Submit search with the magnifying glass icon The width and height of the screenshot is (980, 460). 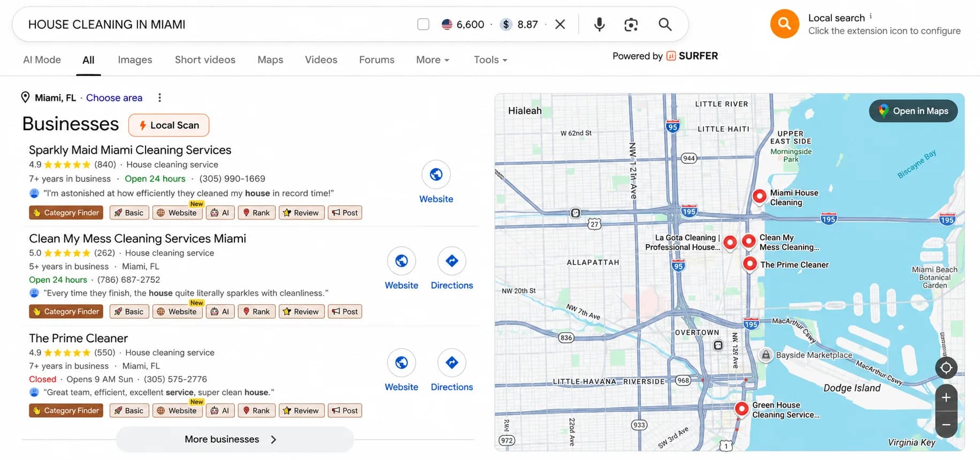coord(665,24)
